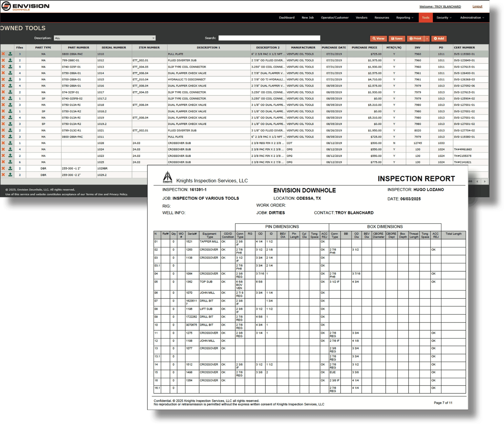Go to the Dashboard tab
504x424 pixels.
286,18
